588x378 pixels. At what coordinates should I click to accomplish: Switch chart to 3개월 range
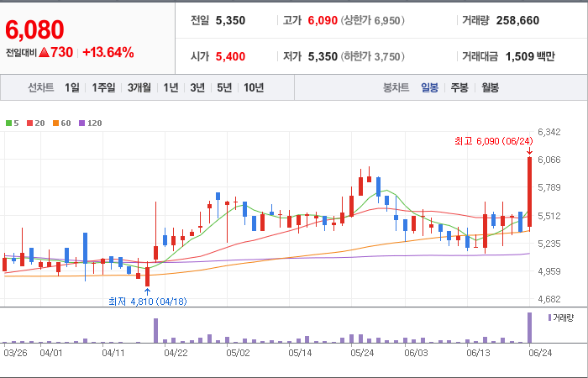click(x=139, y=87)
